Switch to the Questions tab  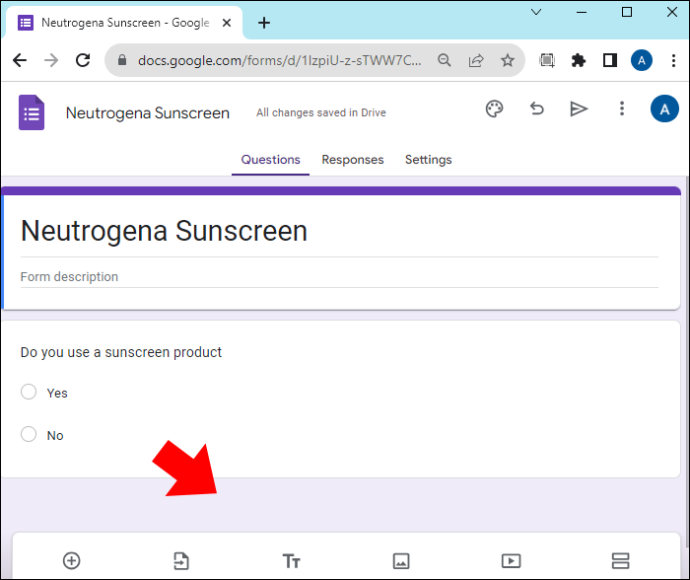pyautogui.click(x=271, y=160)
